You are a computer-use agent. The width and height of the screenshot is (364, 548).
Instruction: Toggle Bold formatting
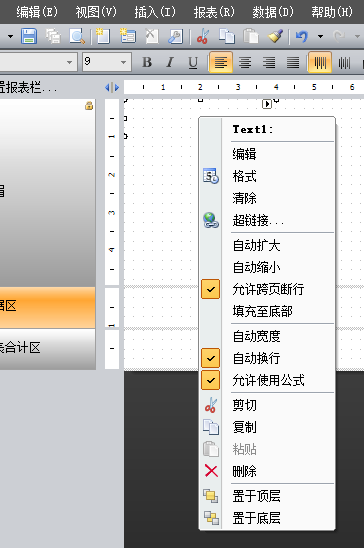tap(147, 63)
